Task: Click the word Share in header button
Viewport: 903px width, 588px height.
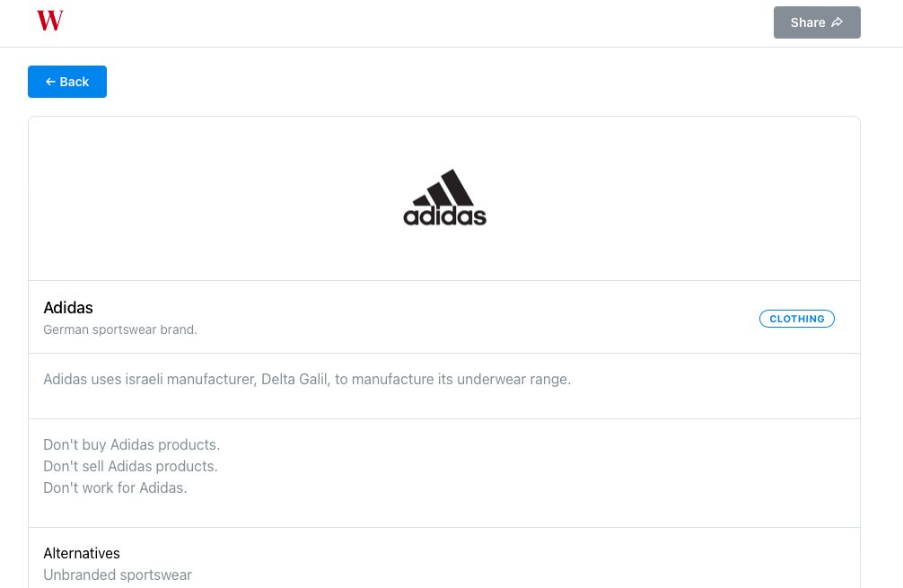Action: pyautogui.click(x=808, y=22)
